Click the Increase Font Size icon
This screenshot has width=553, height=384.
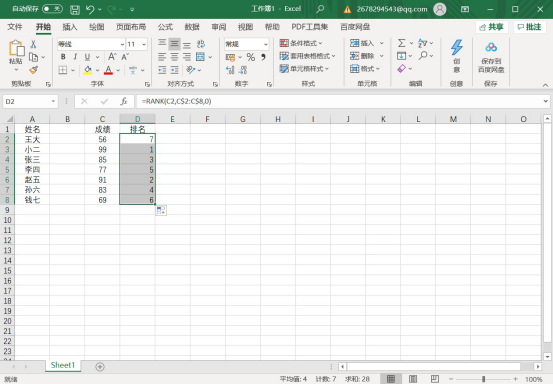click(112, 56)
